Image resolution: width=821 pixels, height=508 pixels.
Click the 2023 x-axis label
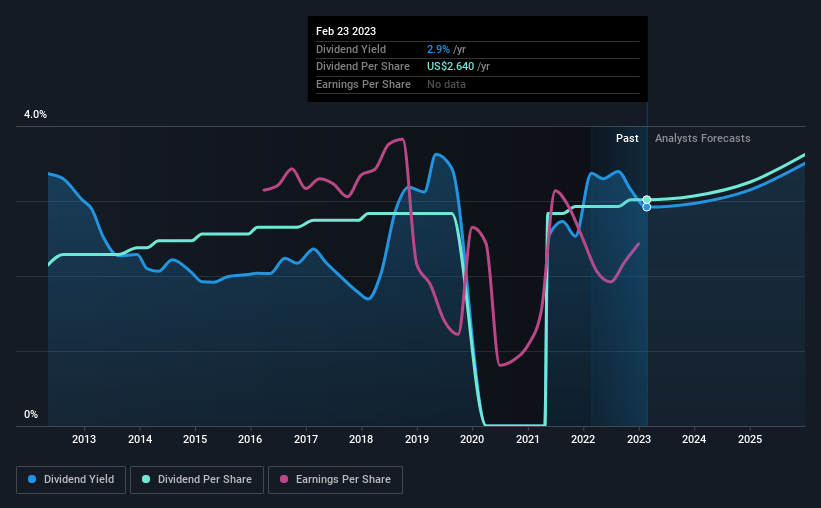(x=639, y=439)
